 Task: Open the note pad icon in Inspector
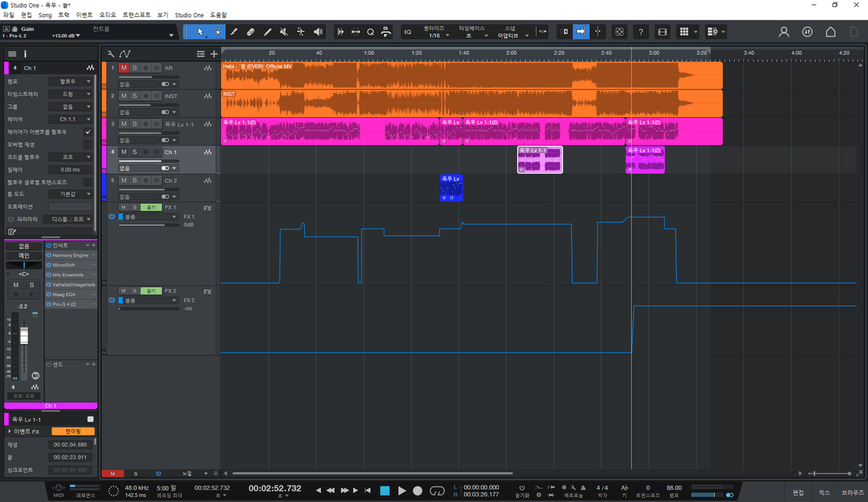click(x=12, y=231)
